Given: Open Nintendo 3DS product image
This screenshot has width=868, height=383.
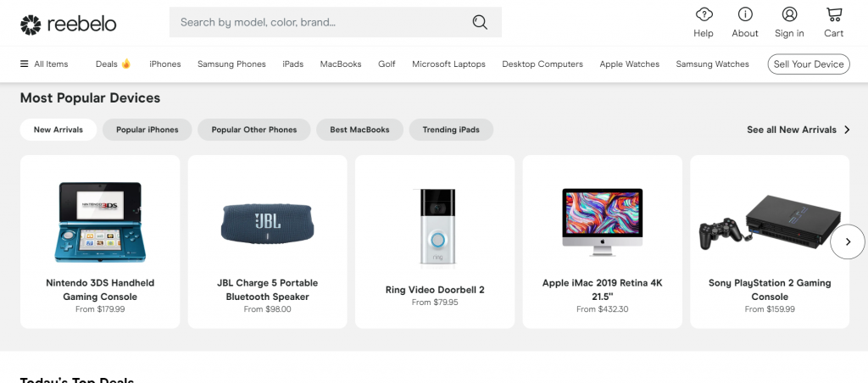Looking at the screenshot, I should [x=100, y=222].
